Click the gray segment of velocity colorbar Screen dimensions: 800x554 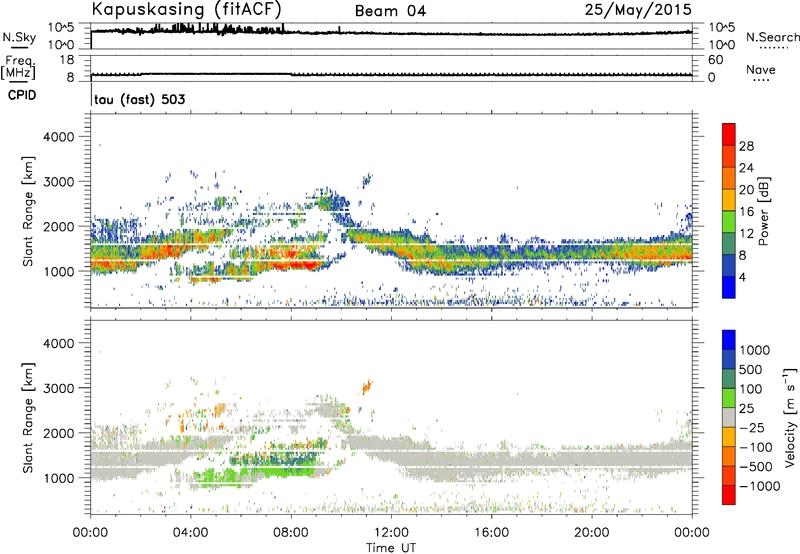click(729, 417)
